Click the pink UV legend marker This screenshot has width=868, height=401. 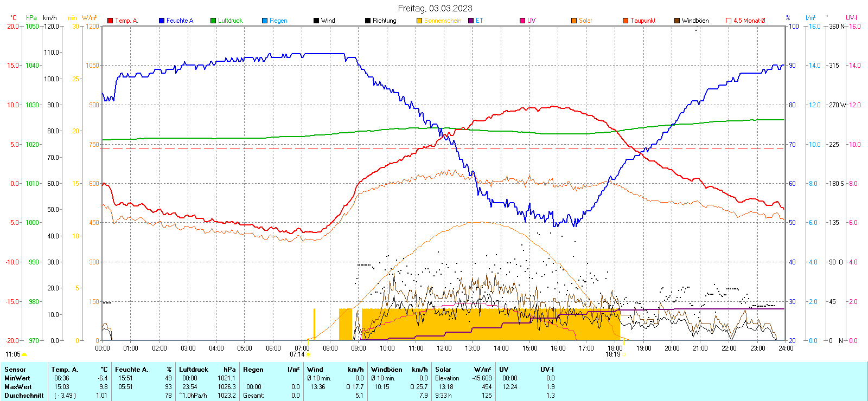click(522, 21)
